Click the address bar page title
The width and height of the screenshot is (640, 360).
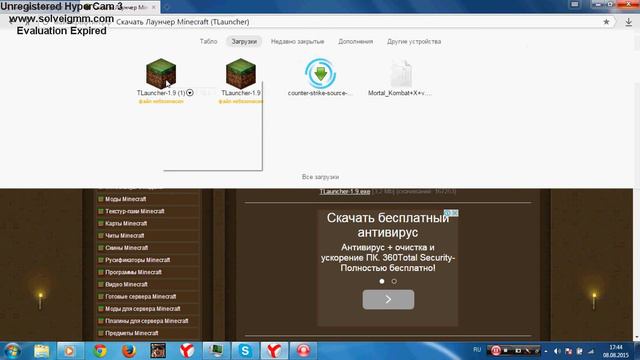pos(183,22)
